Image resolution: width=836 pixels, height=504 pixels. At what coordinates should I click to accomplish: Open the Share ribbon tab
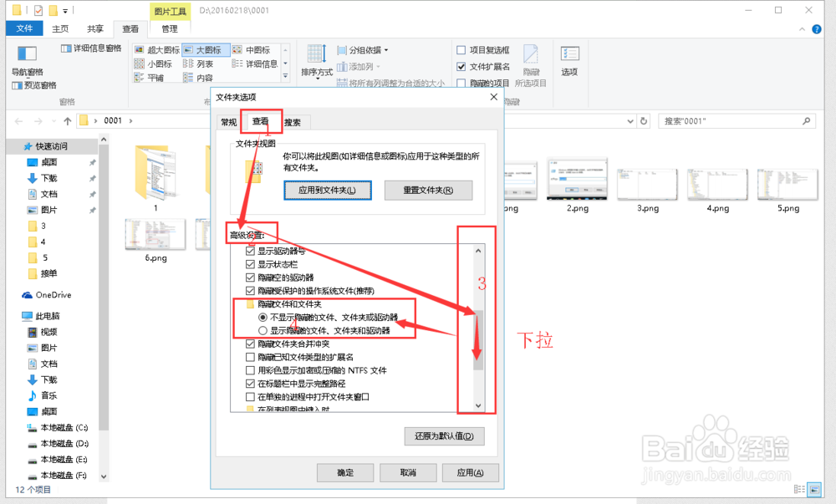(x=95, y=28)
